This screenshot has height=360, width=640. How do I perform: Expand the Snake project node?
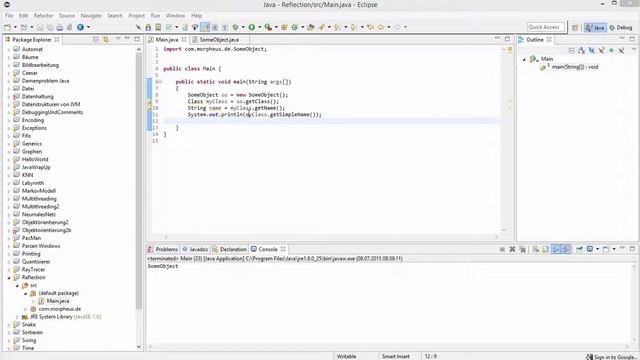click(x=9, y=325)
